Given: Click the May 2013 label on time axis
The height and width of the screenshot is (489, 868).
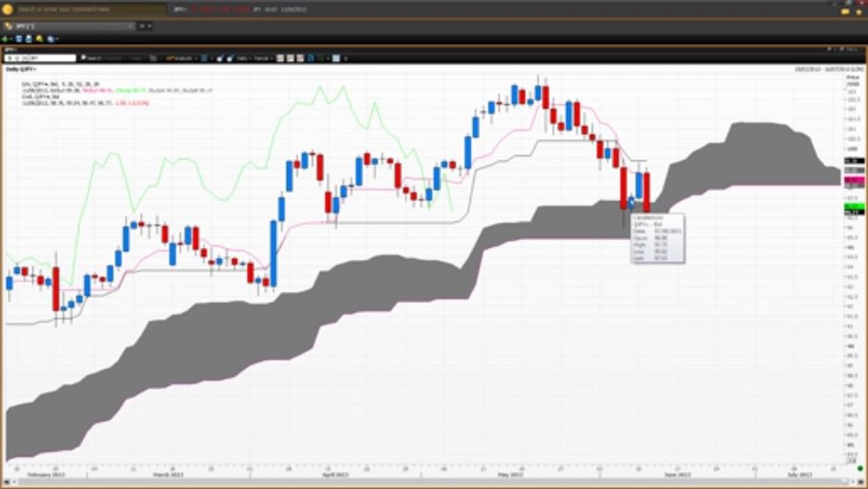Looking at the screenshot, I should pos(510,475).
